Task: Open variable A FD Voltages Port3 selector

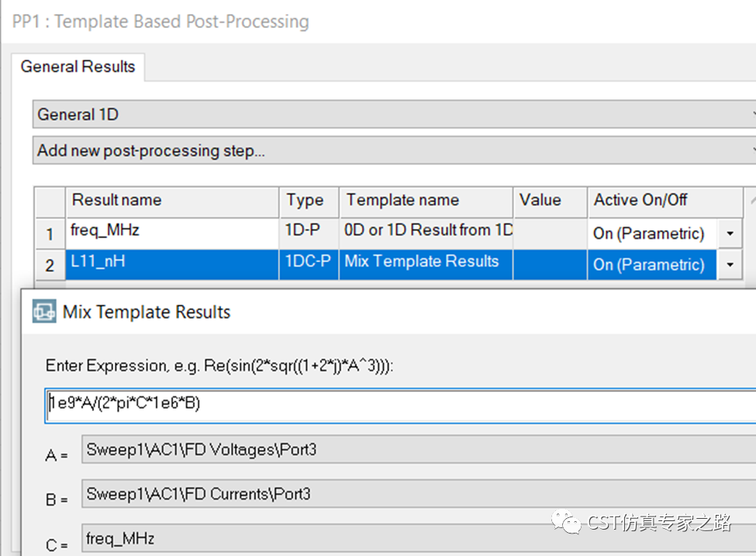Action: [x=419, y=450]
